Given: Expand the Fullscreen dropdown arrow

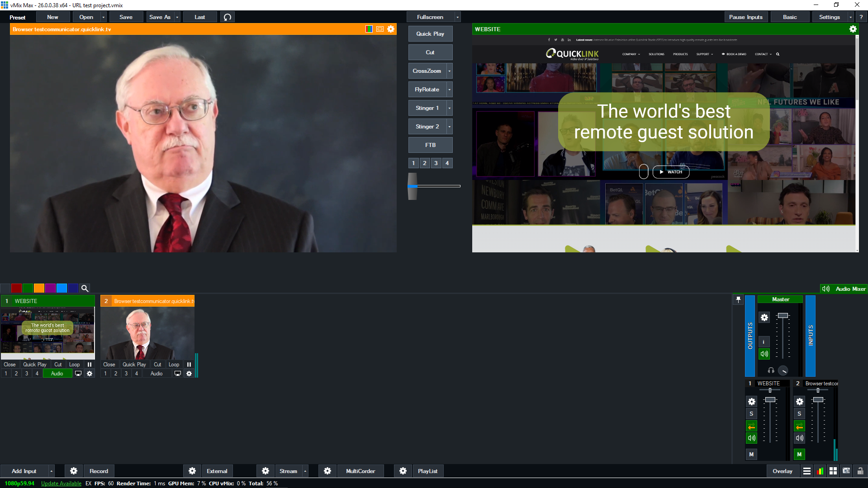Looking at the screenshot, I should click(458, 17).
